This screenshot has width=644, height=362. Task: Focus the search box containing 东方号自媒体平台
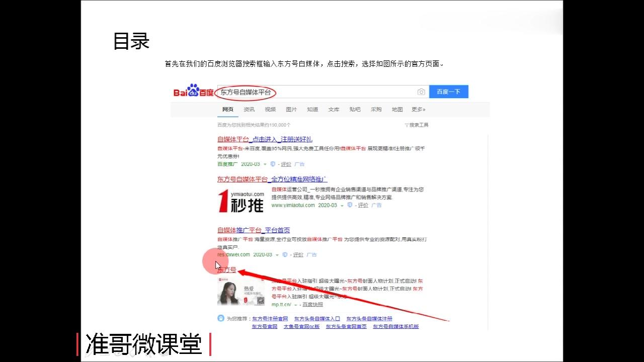click(x=322, y=92)
